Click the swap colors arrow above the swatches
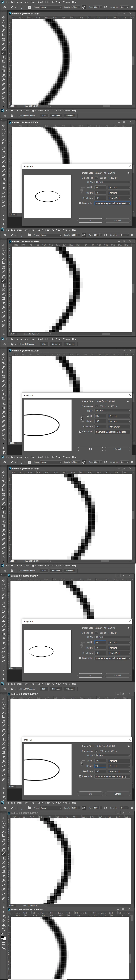Image resolution: width=136 pixels, height=980 pixels. coord(5,934)
